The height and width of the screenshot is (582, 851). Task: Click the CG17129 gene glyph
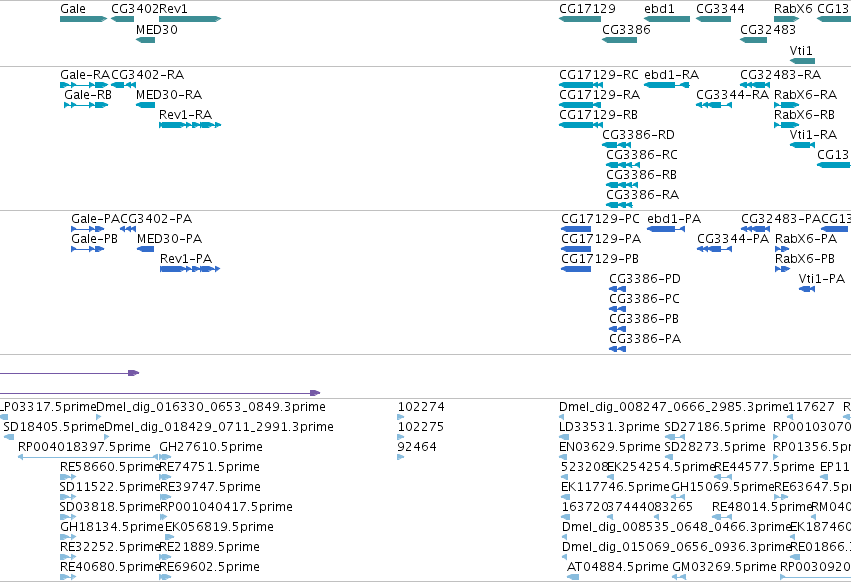pos(580,19)
